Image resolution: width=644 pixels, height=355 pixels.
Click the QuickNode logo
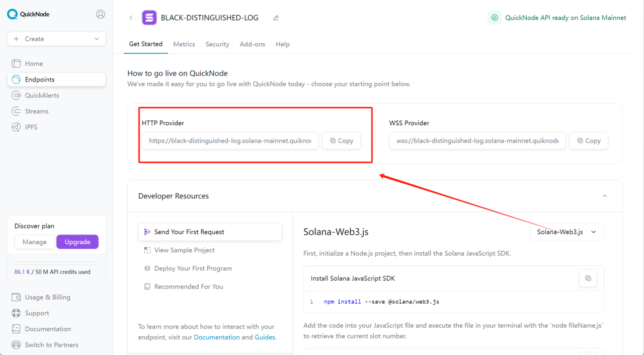(28, 14)
